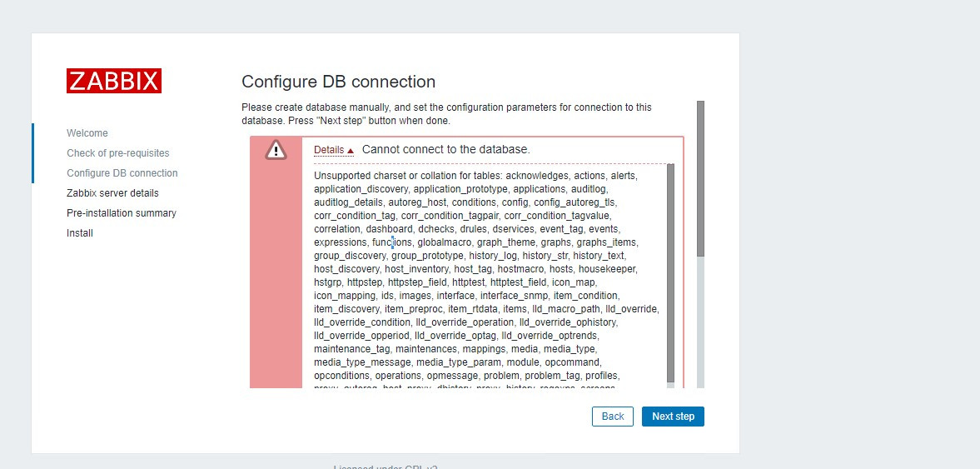Click the setup page scrollbar thumb

click(x=700, y=177)
